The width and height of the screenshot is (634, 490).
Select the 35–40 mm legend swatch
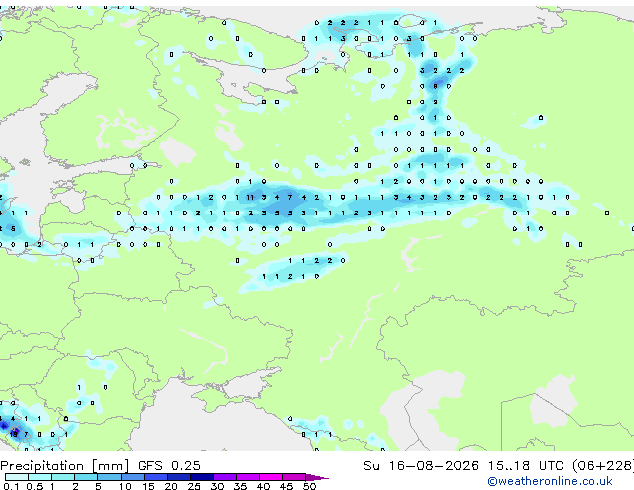[247, 477]
